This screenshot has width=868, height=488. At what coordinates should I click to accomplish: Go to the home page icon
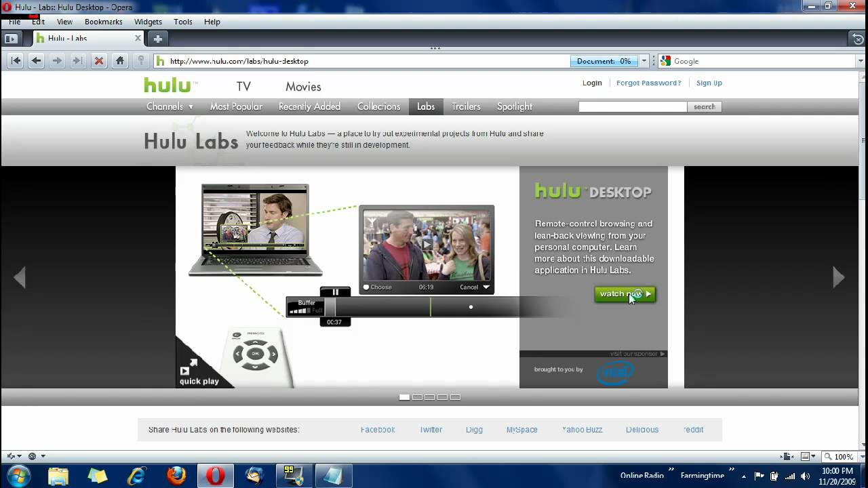[x=120, y=61]
